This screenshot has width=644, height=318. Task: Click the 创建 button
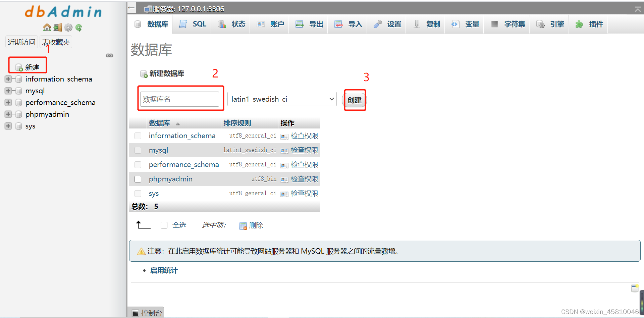click(x=354, y=100)
